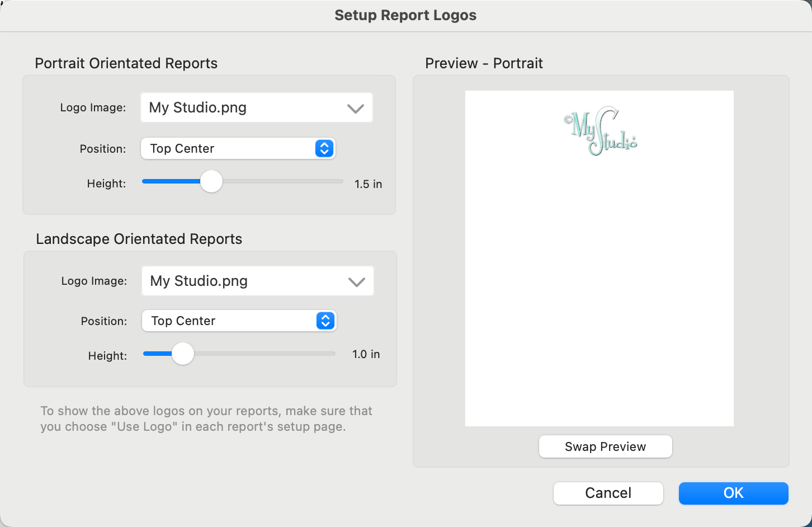The image size is (812, 527).
Task: Click the portrait My Studio.png filename field
Action: point(235,108)
